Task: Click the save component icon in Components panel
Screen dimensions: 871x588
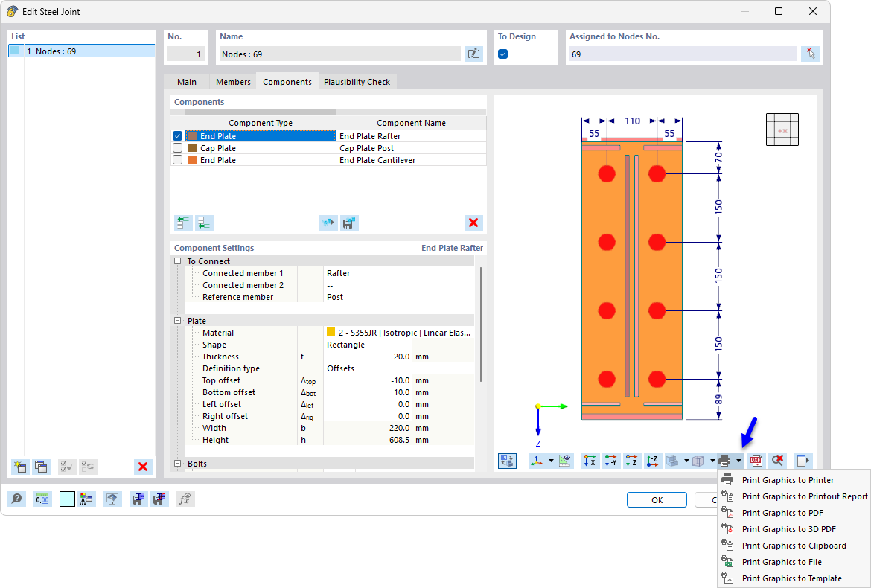Action: [349, 223]
